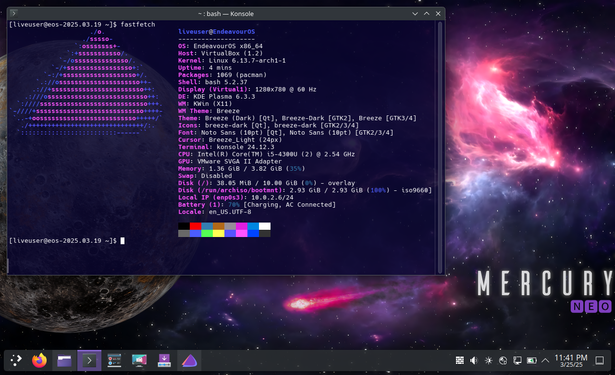Maximize the Konsole window
This screenshot has height=375, width=615.
coord(427,14)
